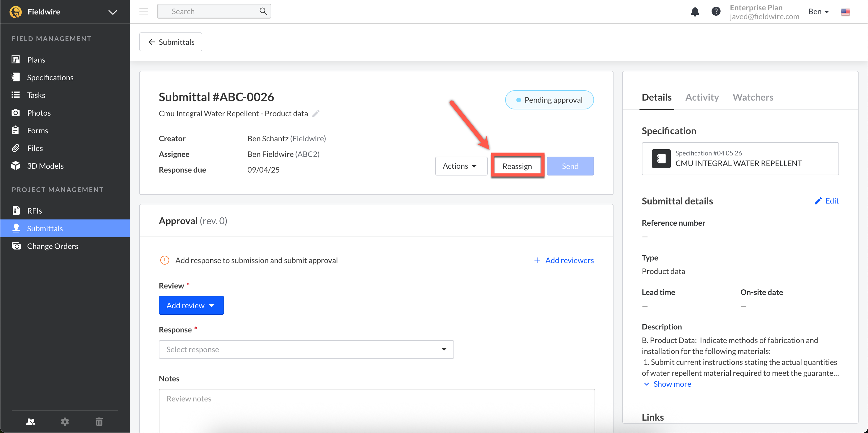Open the People icon in sidebar footer
Image resolution: width=868 pixels, height=433 pixels.
click(x=31, y=421)
